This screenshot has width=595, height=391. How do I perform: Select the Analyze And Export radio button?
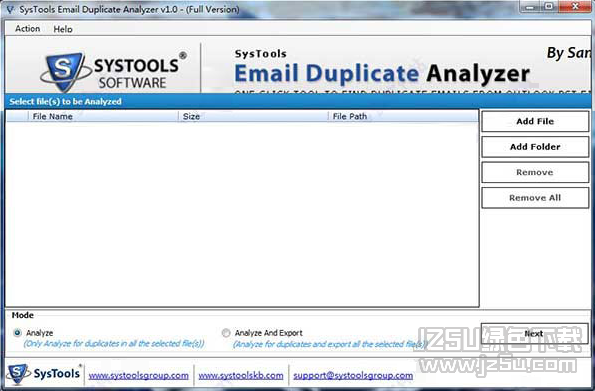(x=226, y=333)
